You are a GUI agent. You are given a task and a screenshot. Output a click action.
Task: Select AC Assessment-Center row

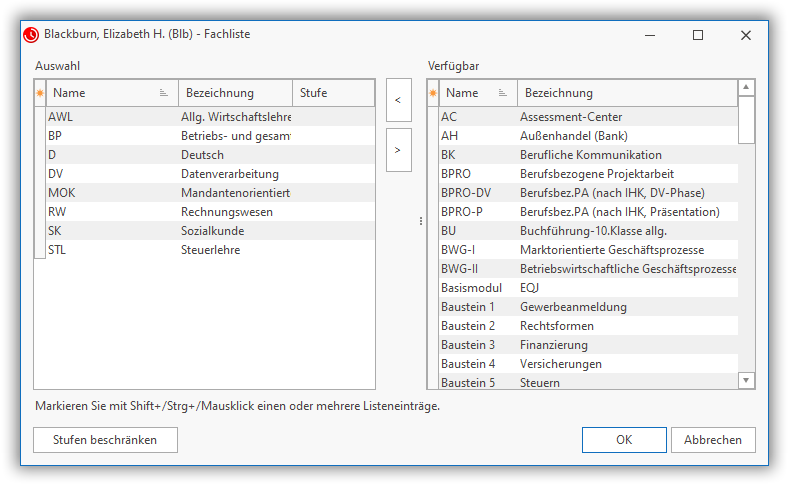(x=588, y=117)
